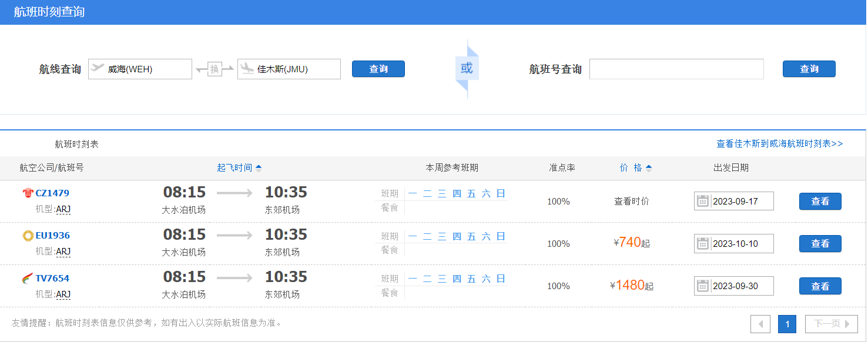
Task: Open the calendar icon for date 2023-09-17
Action: 702,201
